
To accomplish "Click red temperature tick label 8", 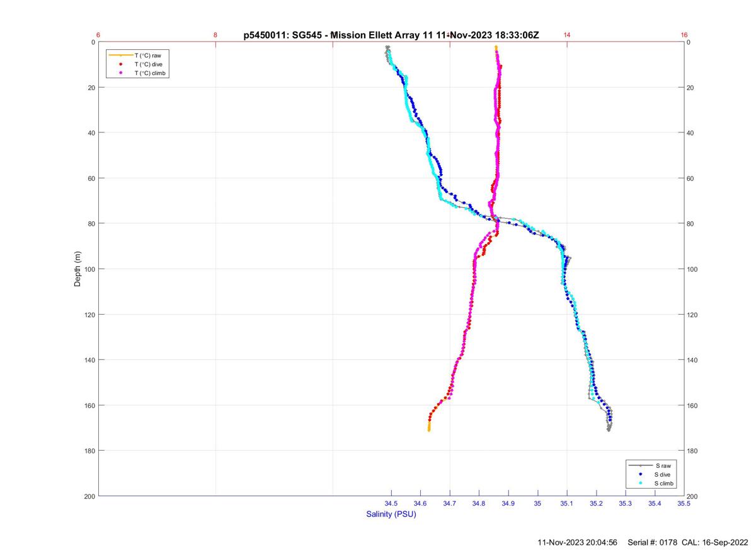I will 215,35.
